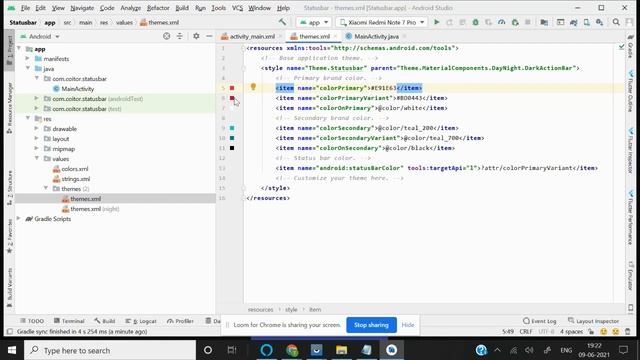
Task: Click the Stop red square icon
Action: (528, 22)
